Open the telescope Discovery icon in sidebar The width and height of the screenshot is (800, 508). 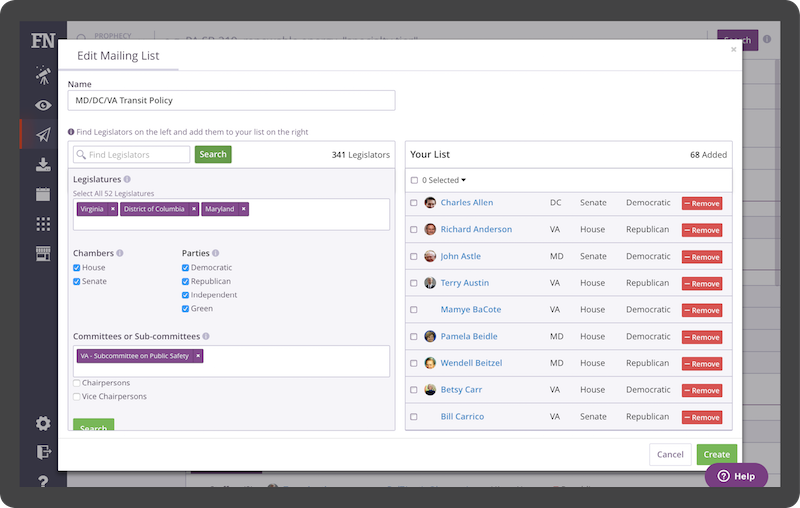(x=43, y=75)
